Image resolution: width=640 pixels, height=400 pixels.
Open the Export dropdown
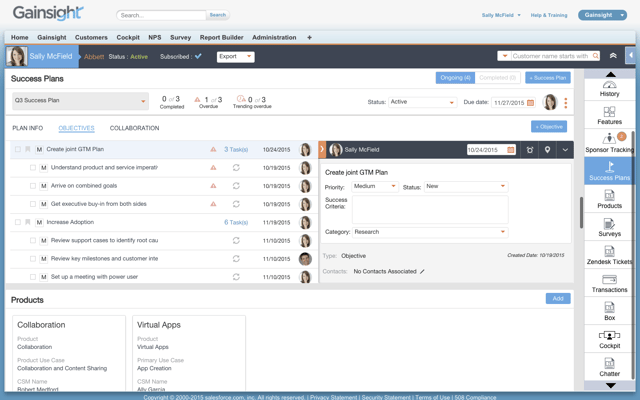click(236, 56)
